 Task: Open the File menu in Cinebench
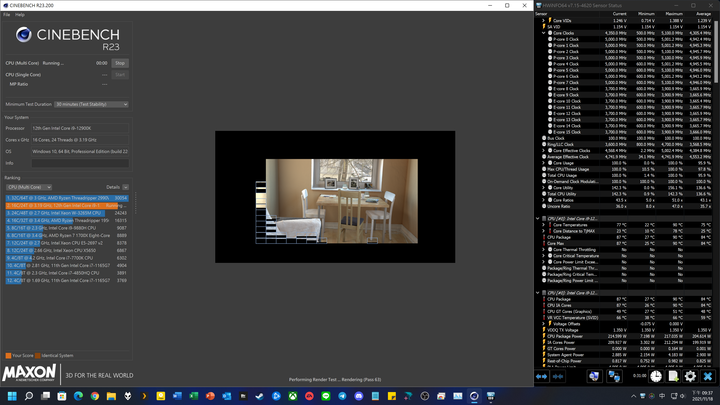coord(6,15)
